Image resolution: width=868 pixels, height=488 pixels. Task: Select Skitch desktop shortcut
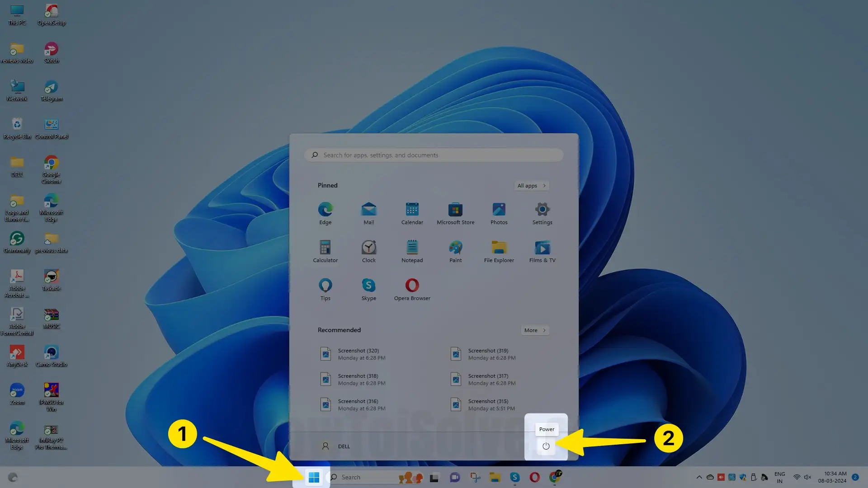52,53
